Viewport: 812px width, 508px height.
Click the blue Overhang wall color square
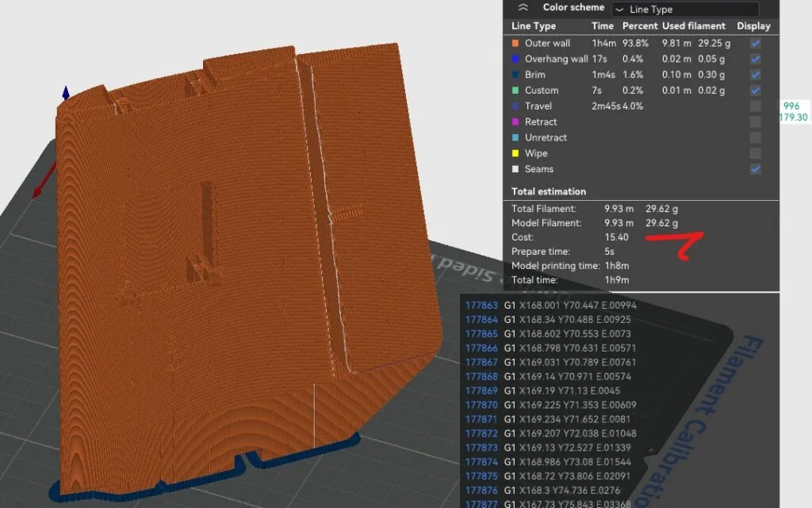515,59
